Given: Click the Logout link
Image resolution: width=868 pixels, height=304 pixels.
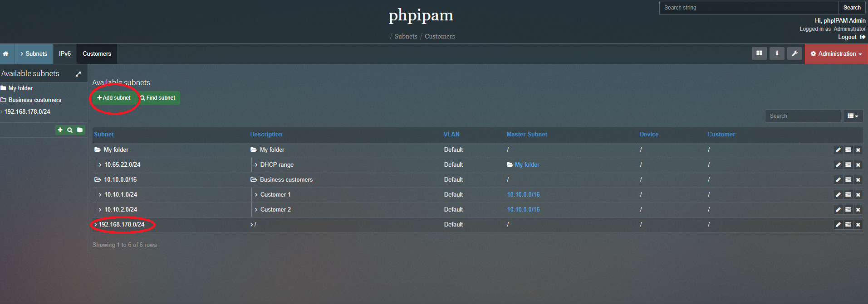Looking at the screenshot, I should [x=851, y=37].
